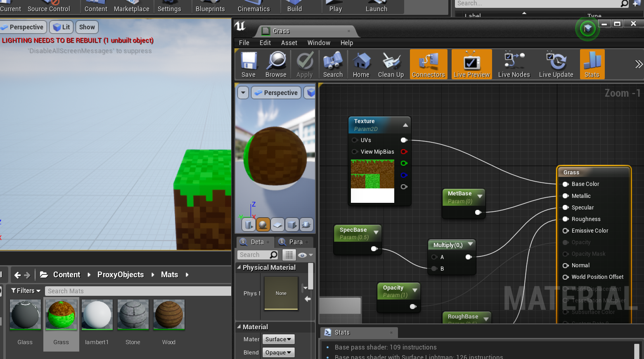644x359 pixels.
Task: Navigate forward in Content Browser
Action: coord(27,275)
